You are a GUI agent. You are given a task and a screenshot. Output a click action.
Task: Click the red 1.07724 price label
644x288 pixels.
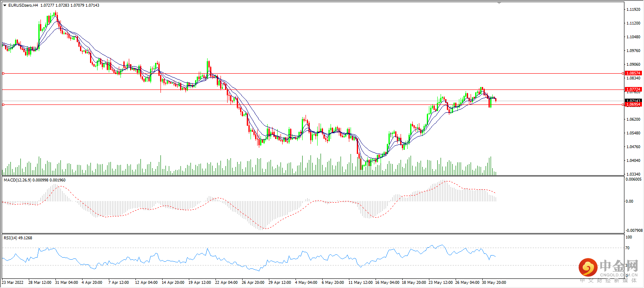(x=634, y=89)
